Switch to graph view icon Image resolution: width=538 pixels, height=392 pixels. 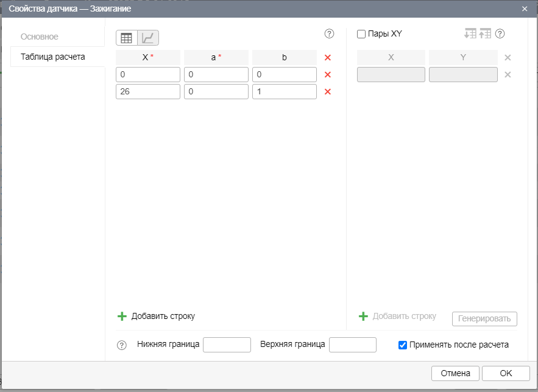(148, 38)
